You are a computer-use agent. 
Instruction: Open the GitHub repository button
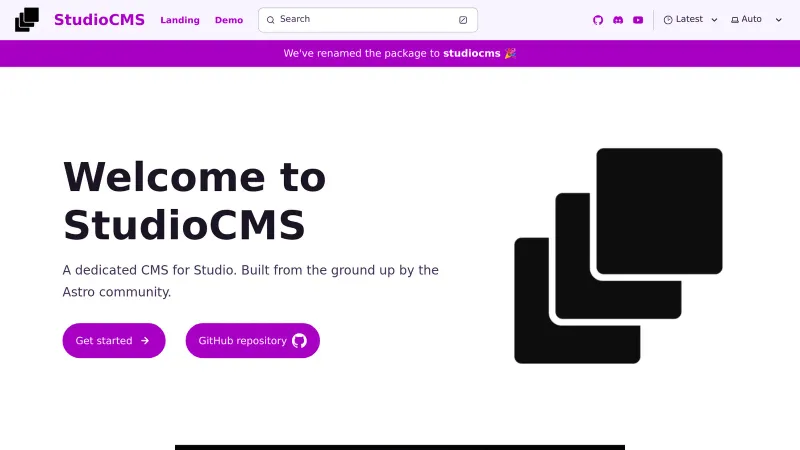pos(252,341)
